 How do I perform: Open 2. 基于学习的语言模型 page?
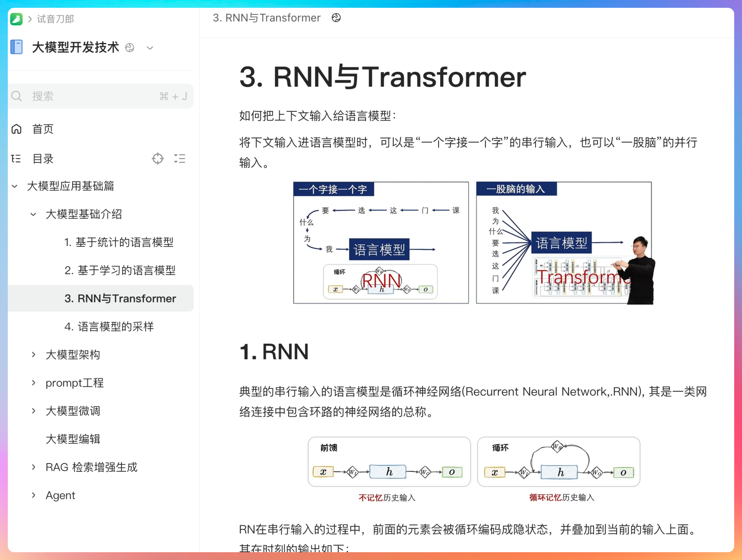coord(120,270)
